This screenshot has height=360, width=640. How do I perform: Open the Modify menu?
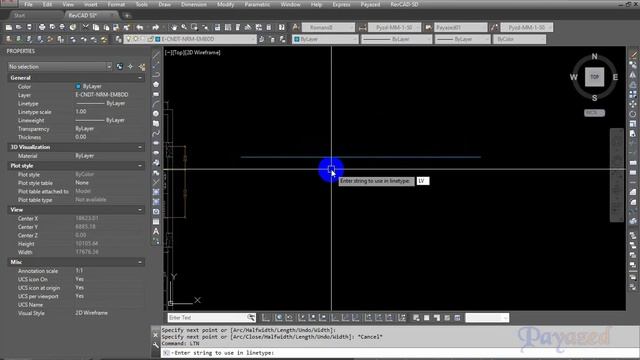[x=226, y=4]
